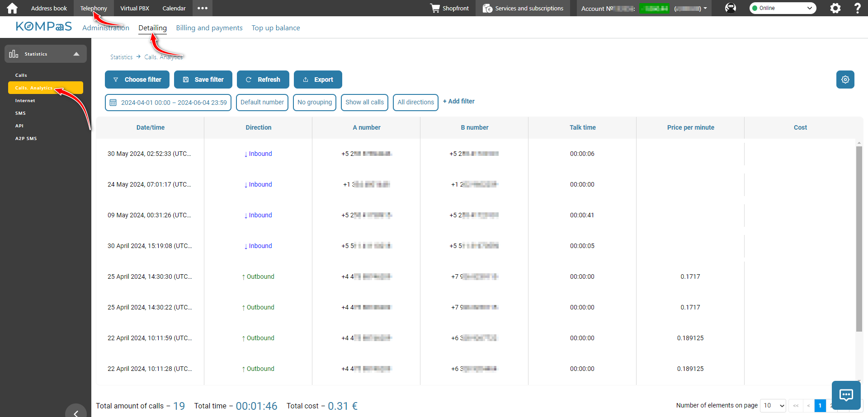Viewport: 868px width, 417px height.
Task: Open Services and subscriptions
Action: click(x=523, y=8)
